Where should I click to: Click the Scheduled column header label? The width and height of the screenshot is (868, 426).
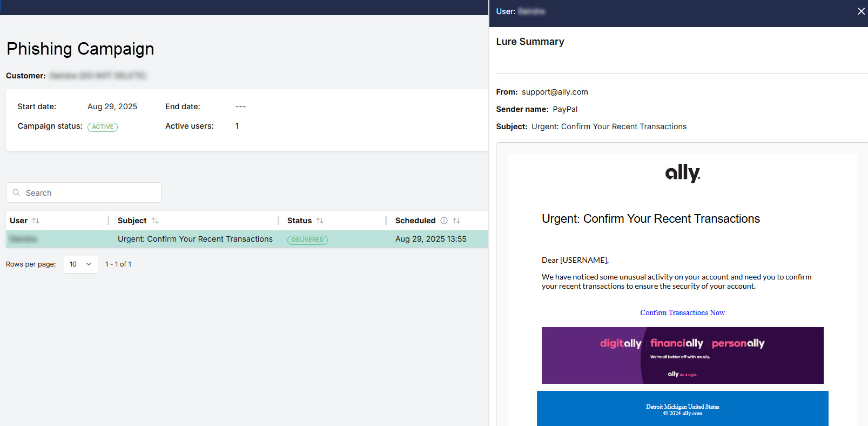click(x=415, y=221)
